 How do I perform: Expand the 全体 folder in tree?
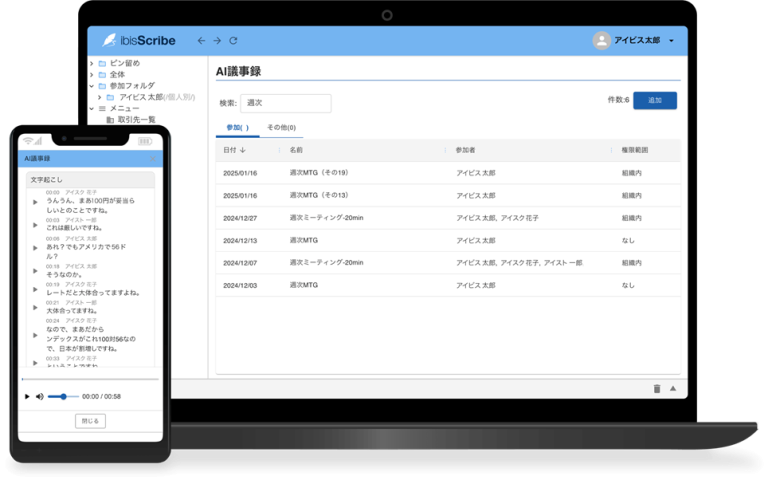[x=91, y=75]
